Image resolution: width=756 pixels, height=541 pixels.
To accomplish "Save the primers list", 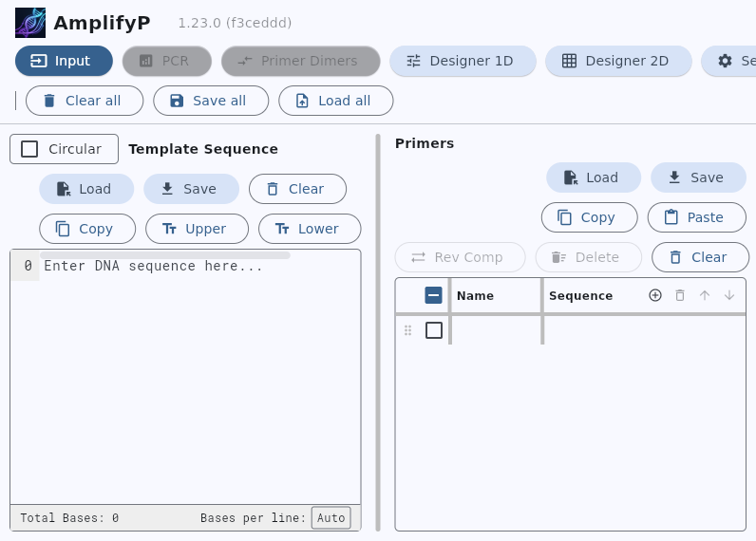I will pos(698,177).
